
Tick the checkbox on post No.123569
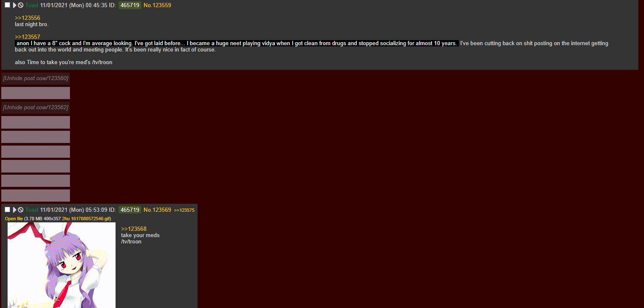(8, 210)
